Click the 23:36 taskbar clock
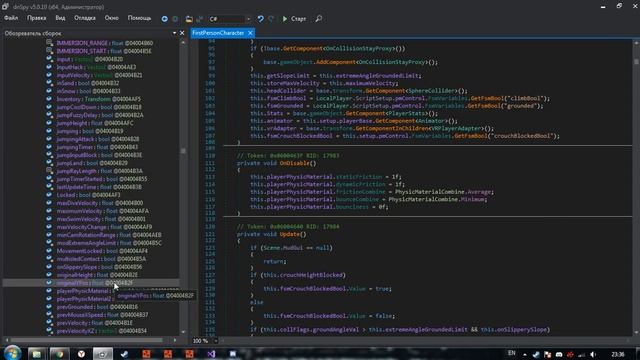This screenshot has width=640, height=360. click(618, 354)
